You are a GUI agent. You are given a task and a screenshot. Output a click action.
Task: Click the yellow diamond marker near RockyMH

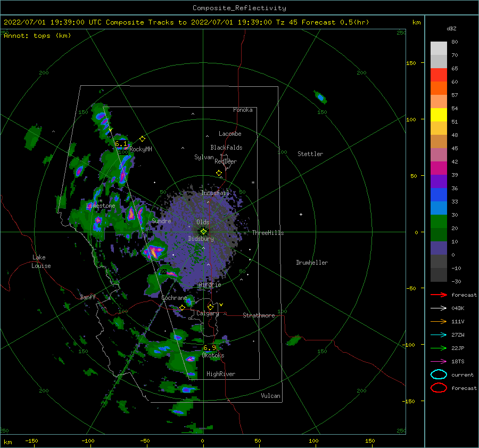coord(142,139)
